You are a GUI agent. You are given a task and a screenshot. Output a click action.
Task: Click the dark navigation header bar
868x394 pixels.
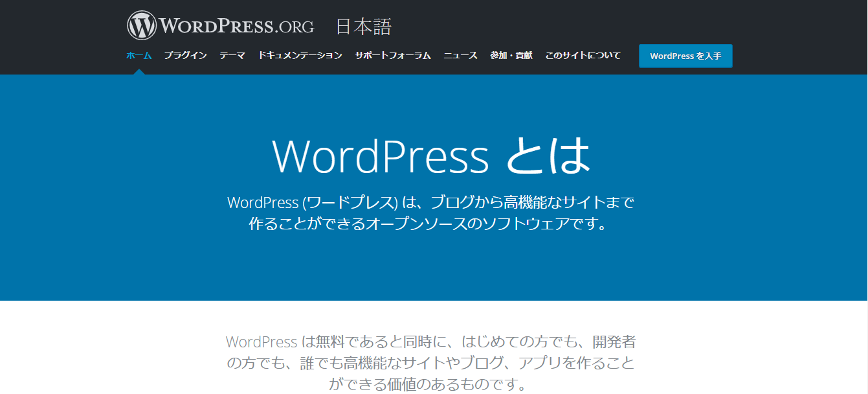[x=809, y=19]
